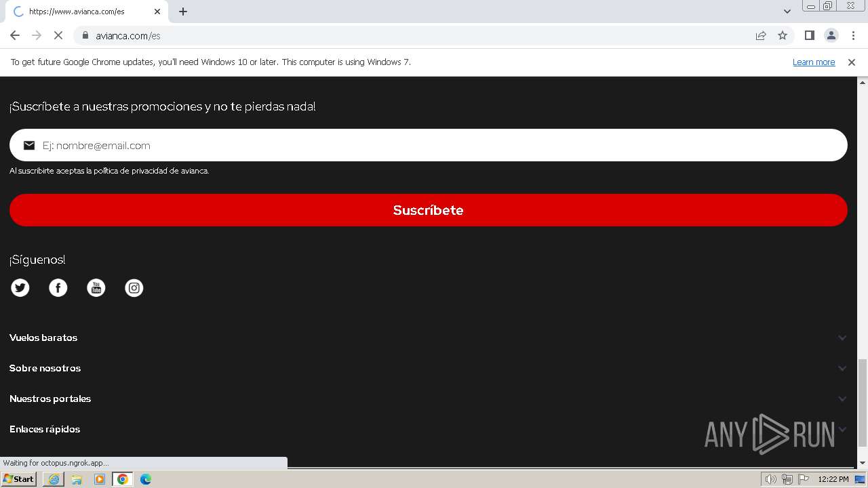Open Windows Explorer folder on the taskbar

coord(77,479)
